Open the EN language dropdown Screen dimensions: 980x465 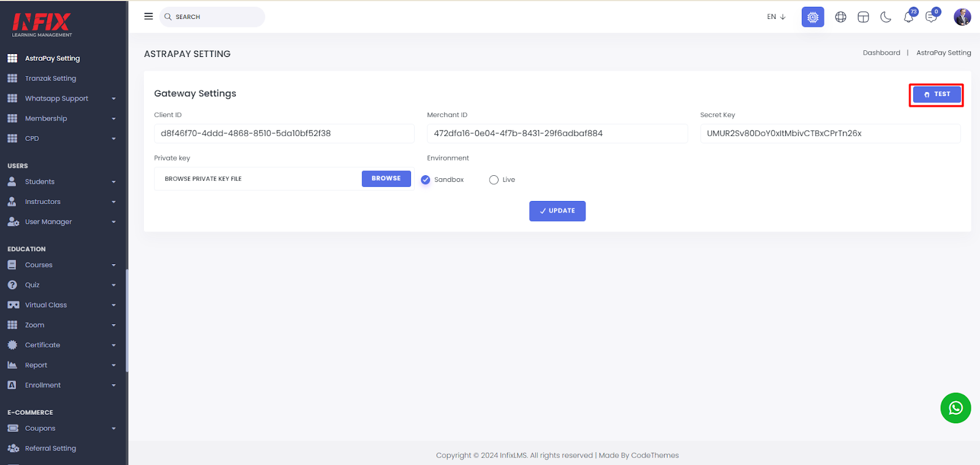coord(776,17)
